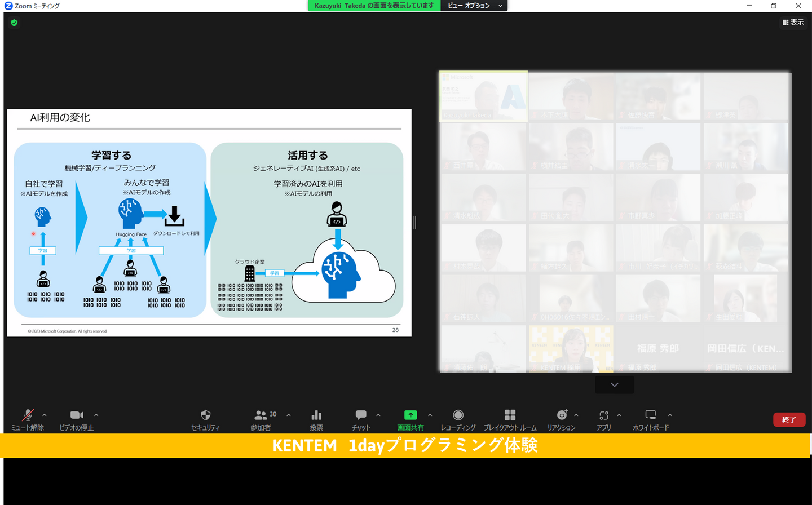The width and height of the screenshot is (812, 505).
Task: Open the 表示 view layout button
Action: coord(793,23)
